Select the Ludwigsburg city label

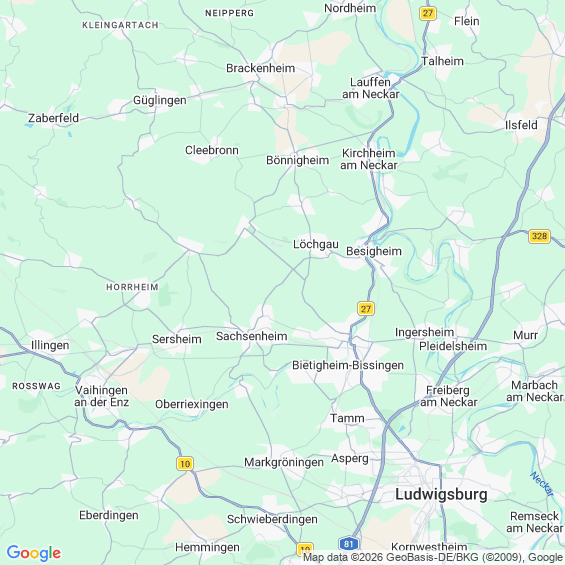click(x=441, y=494)
